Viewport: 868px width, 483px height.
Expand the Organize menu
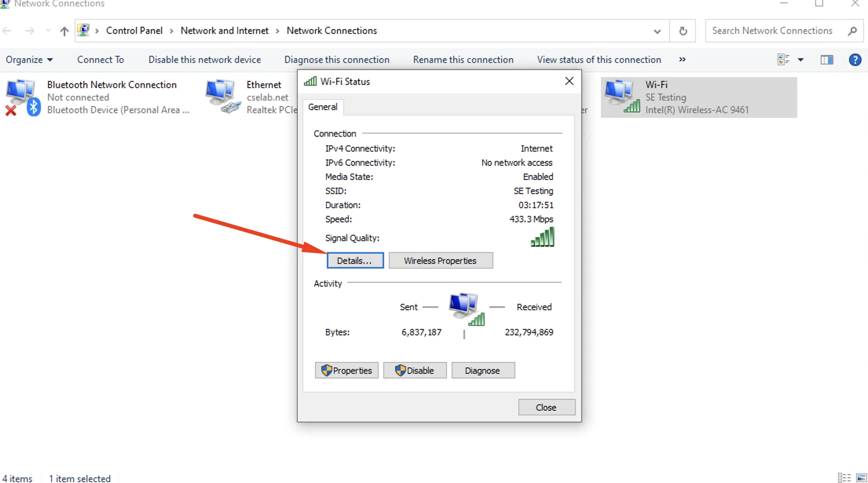29,60
